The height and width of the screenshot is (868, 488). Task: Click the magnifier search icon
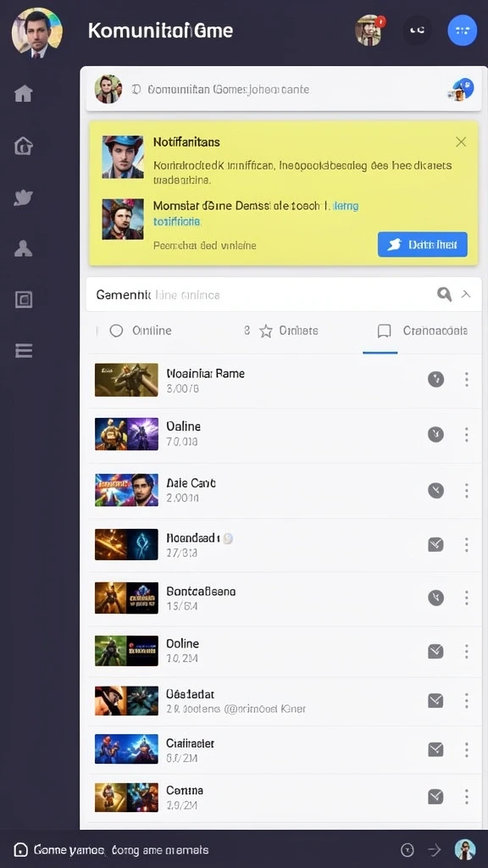click(444, 294)
